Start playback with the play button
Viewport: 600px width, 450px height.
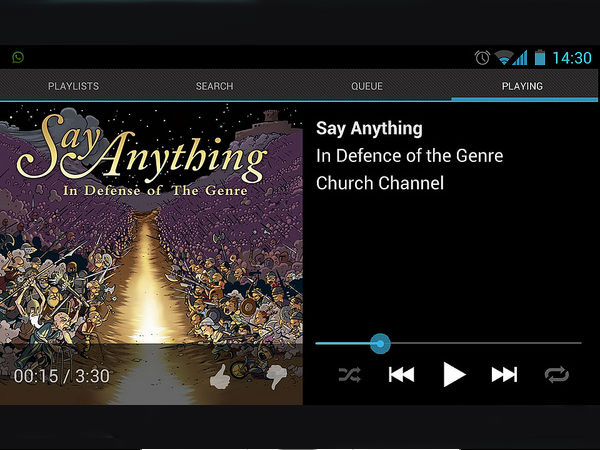click(x=454, y=374)
